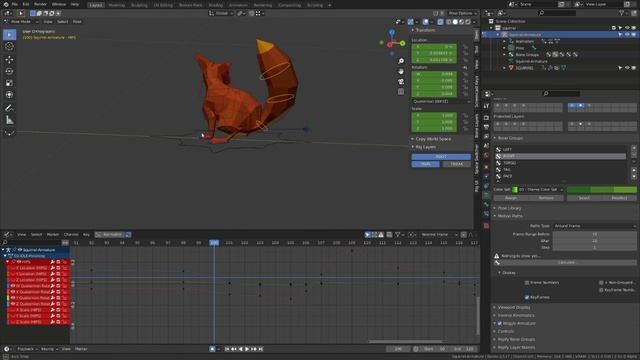The width and height of the screenshot is (640, 360).
Task: Click the Scale X value field
Action: 434,116
